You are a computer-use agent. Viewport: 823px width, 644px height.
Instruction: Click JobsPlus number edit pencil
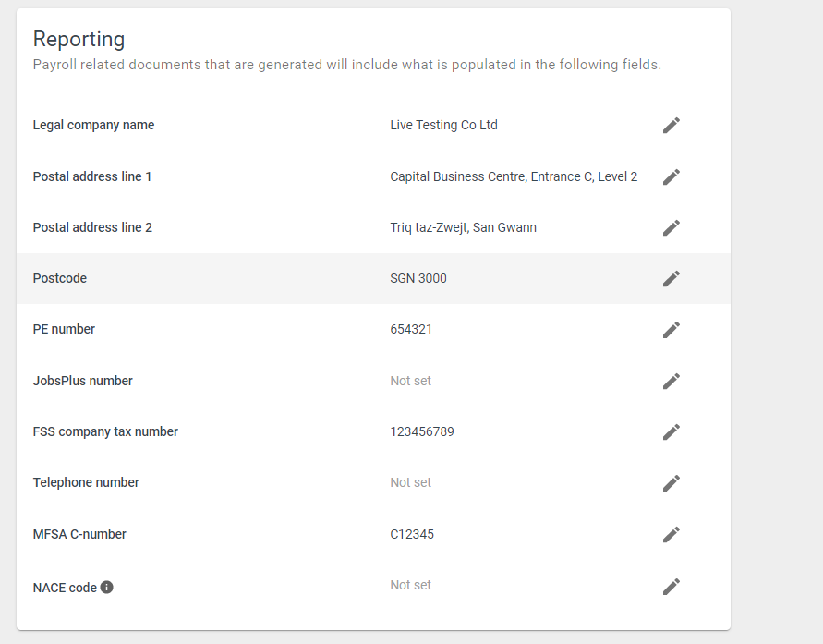[x=672, y=381]
